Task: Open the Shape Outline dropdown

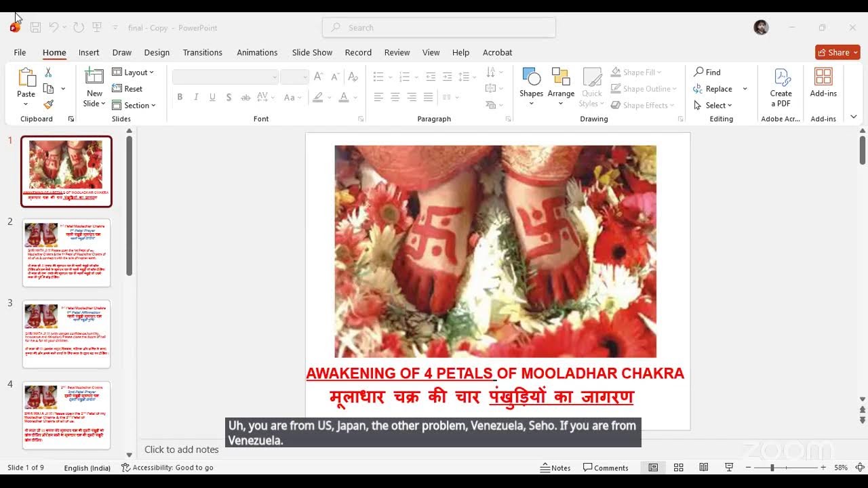Action: [644, 89]
